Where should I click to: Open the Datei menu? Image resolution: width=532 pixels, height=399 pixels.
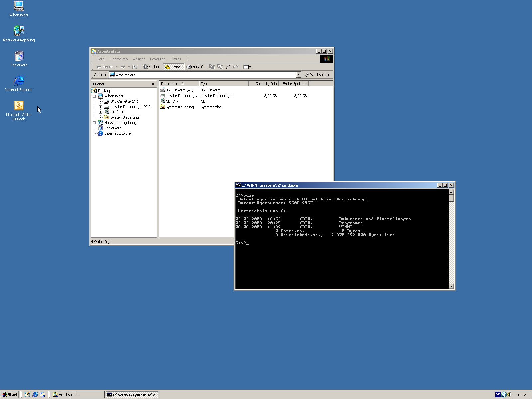[101, 59]
